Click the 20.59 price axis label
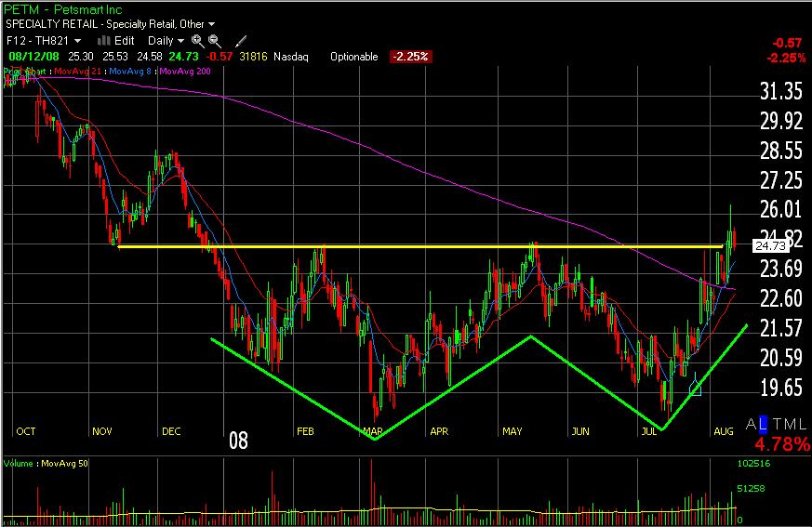812x527 pixels. [781, 357]
